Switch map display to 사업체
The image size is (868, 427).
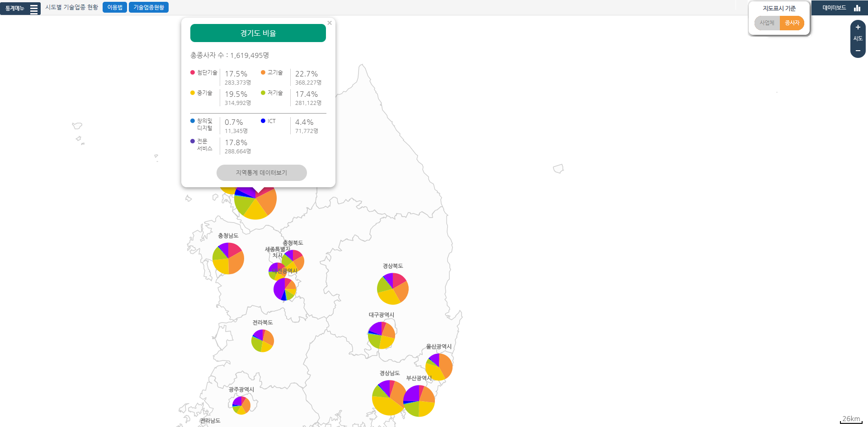coord(767,23)
